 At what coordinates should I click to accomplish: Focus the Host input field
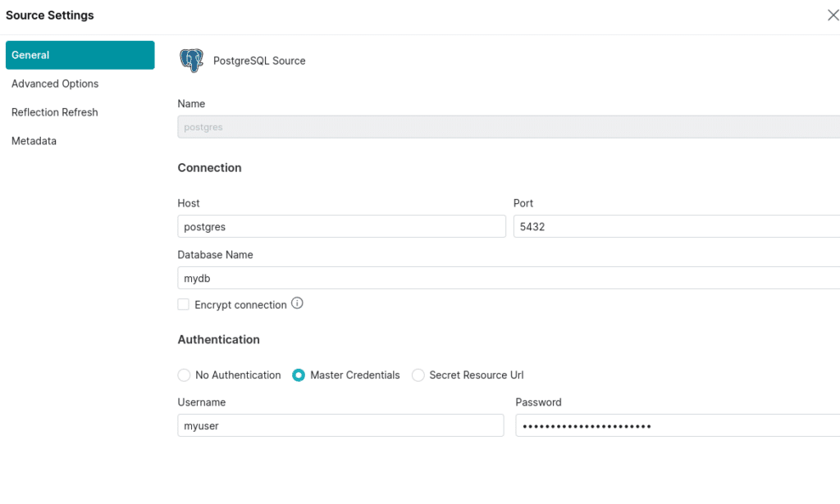341,226
